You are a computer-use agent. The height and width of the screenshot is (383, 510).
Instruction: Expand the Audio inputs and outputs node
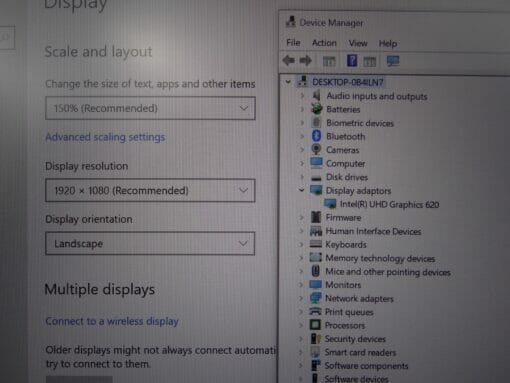(302, 96)
